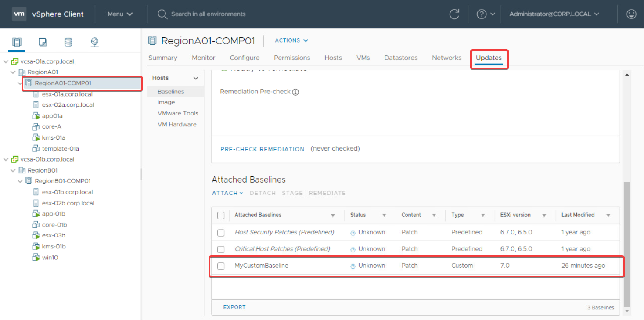The image size is (644, 320).
Task: Click the '26 minutes ago' cell
Action: pyautogui.click(x=583, y=266)
